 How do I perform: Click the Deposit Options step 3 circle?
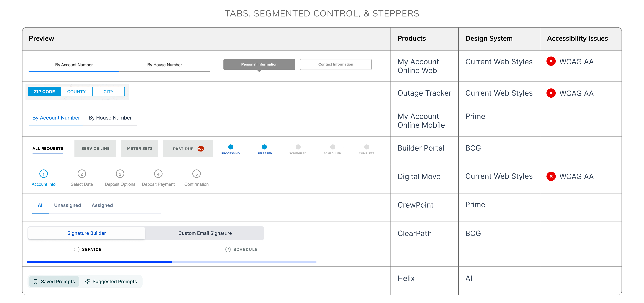[120, 174]
